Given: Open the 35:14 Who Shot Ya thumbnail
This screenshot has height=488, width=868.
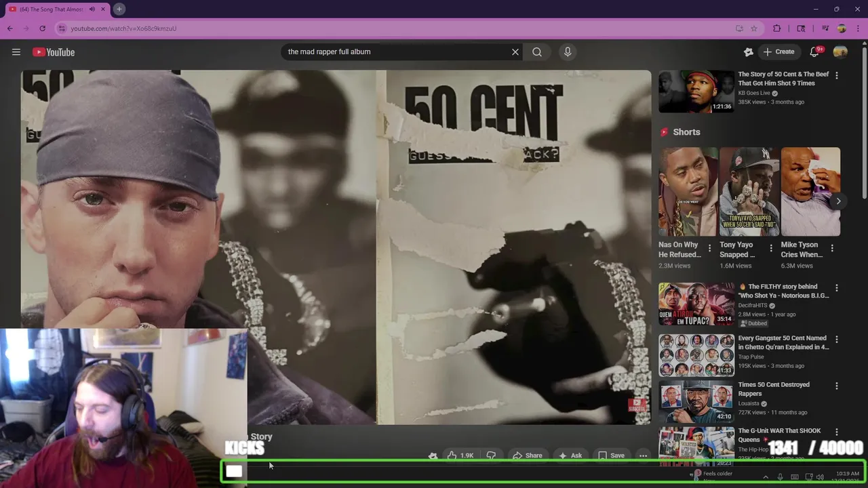Looking at the screenshot, I should click(696, 304).
